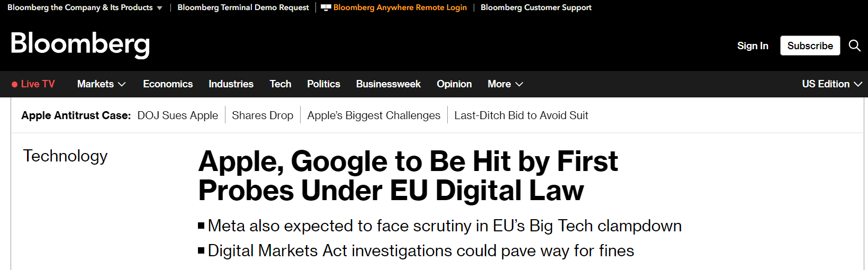Screen dimensions: 868x270
Task: Open the Markets dropdown menu
Action: 101,84
